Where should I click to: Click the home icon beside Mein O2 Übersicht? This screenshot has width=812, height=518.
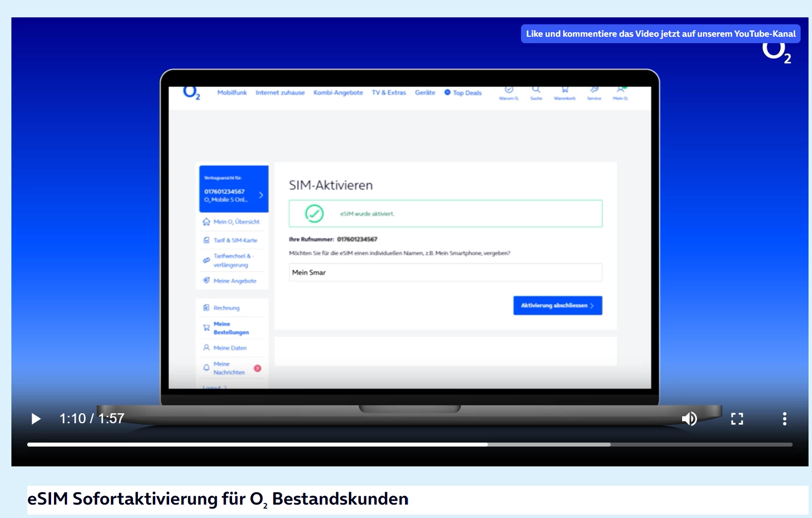(x=206, y=222)
